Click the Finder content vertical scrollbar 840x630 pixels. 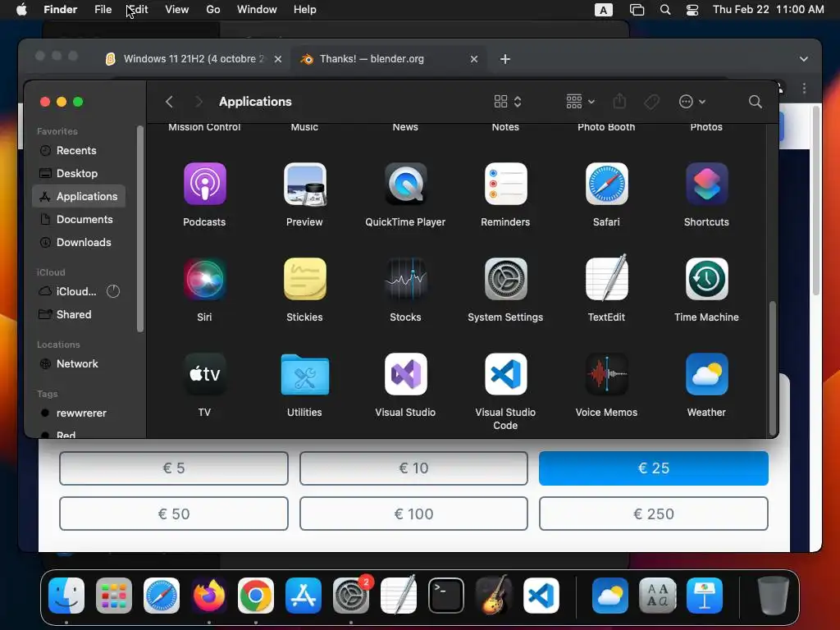click(x=773, y=367)
